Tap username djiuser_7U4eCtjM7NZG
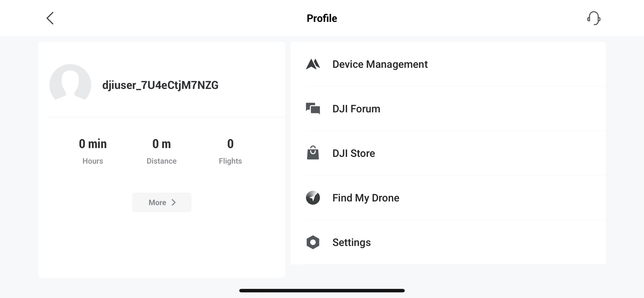Screen dimensions: 644x298 coord(160,85)
